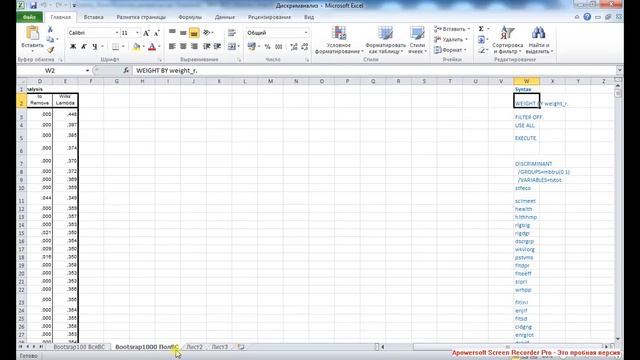The image size is (640, 360).
Task: Click the Increase Indent icon
Action: tap(218, 47)
